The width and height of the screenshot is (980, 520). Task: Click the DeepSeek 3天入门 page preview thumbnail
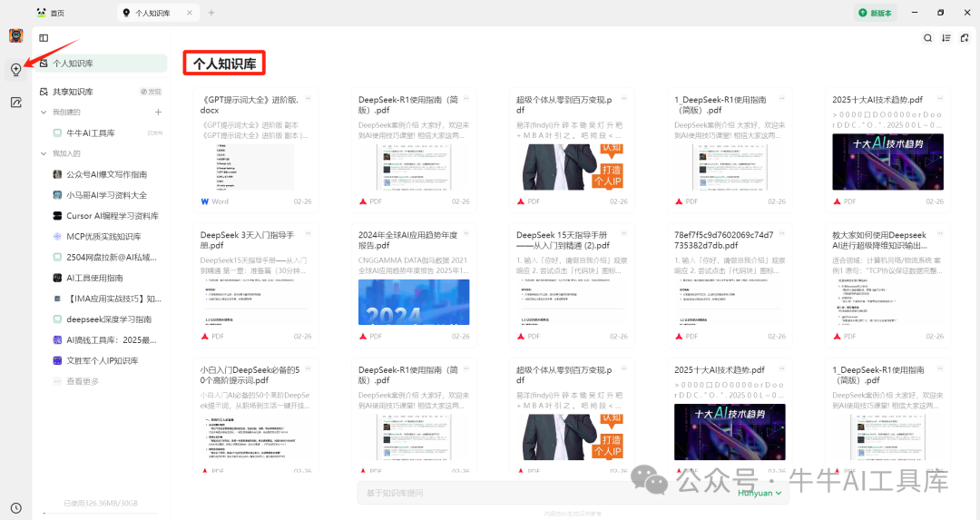tap(256, 302)
